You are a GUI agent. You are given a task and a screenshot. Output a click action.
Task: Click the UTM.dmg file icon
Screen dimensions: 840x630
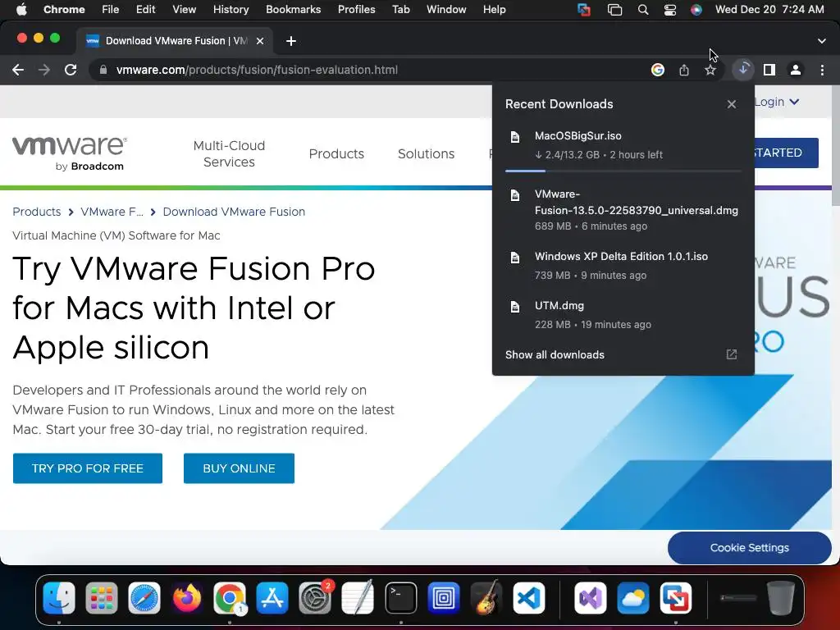coord(515,307)
